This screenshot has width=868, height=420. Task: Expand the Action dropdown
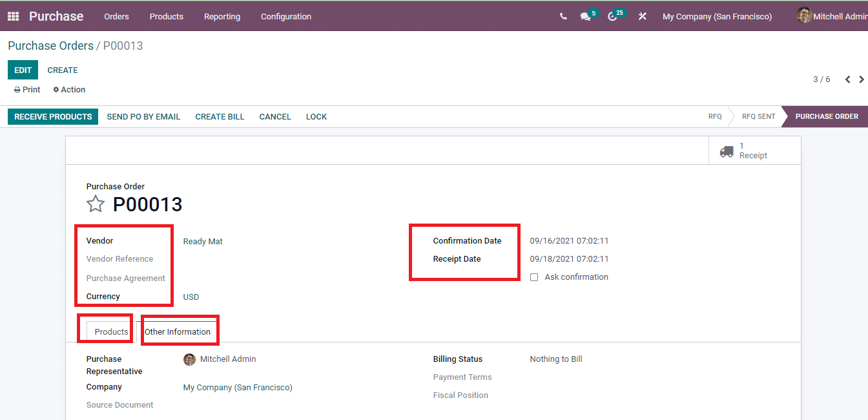69,90
